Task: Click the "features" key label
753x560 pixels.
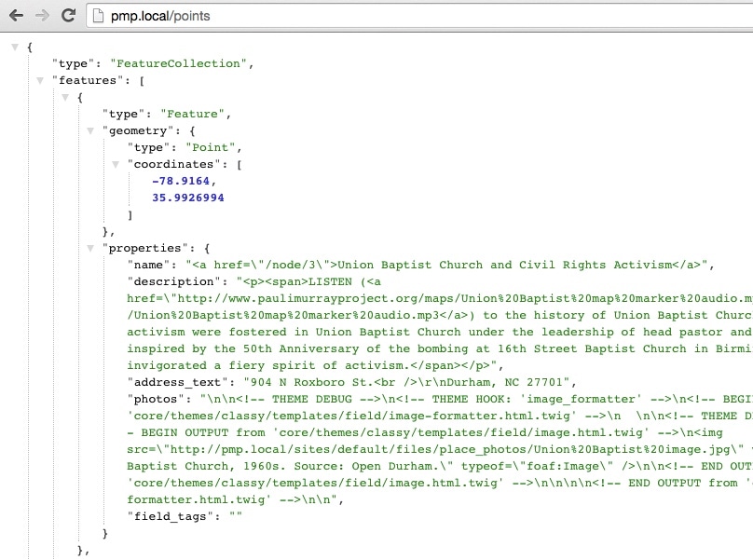Action: click(88, 81)
